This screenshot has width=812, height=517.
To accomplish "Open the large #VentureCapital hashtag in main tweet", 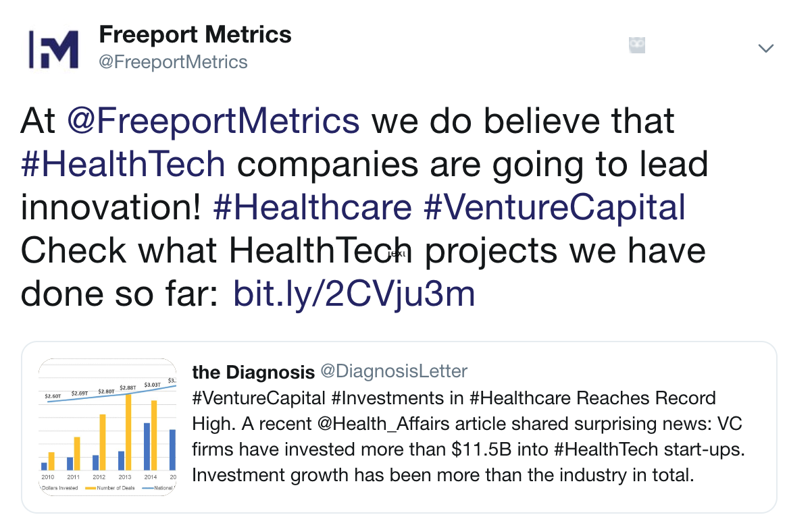I will pos(554,208).
